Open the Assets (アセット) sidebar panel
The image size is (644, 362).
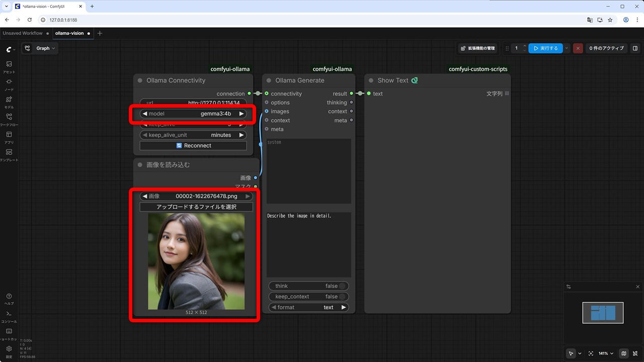(x=9, y=66)
